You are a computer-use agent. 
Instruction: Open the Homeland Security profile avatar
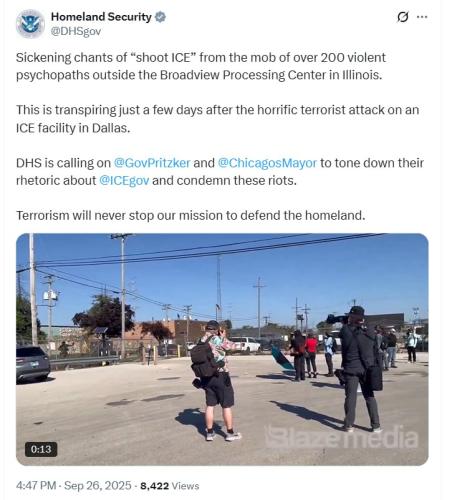pyautogui.click(x=30, y=24)
